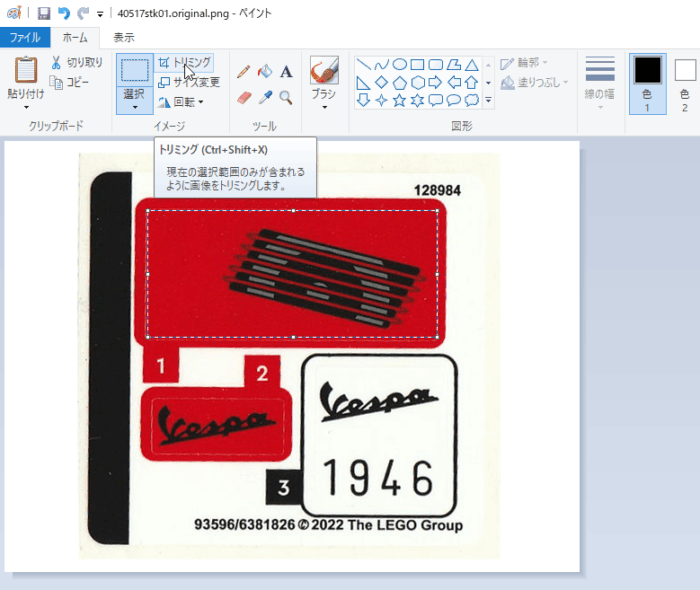Select the Rounded rectangle shape

pyautogui.click(x=436, y=65)
